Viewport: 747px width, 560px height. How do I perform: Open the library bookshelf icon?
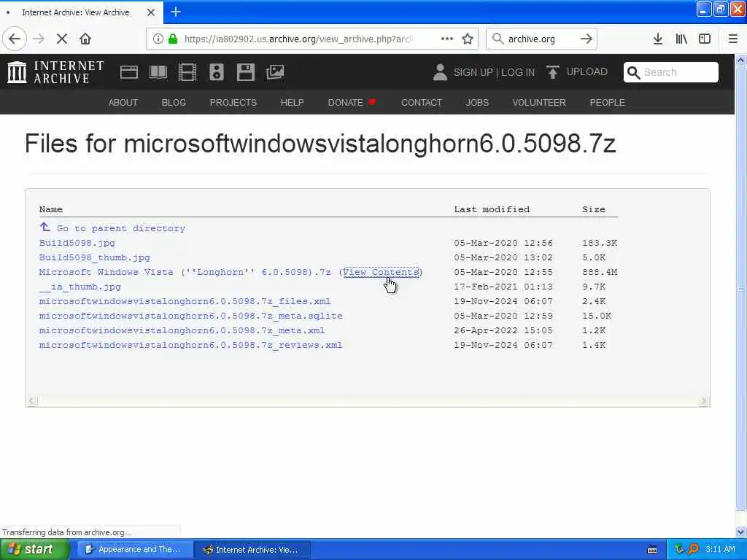[681, 39]
